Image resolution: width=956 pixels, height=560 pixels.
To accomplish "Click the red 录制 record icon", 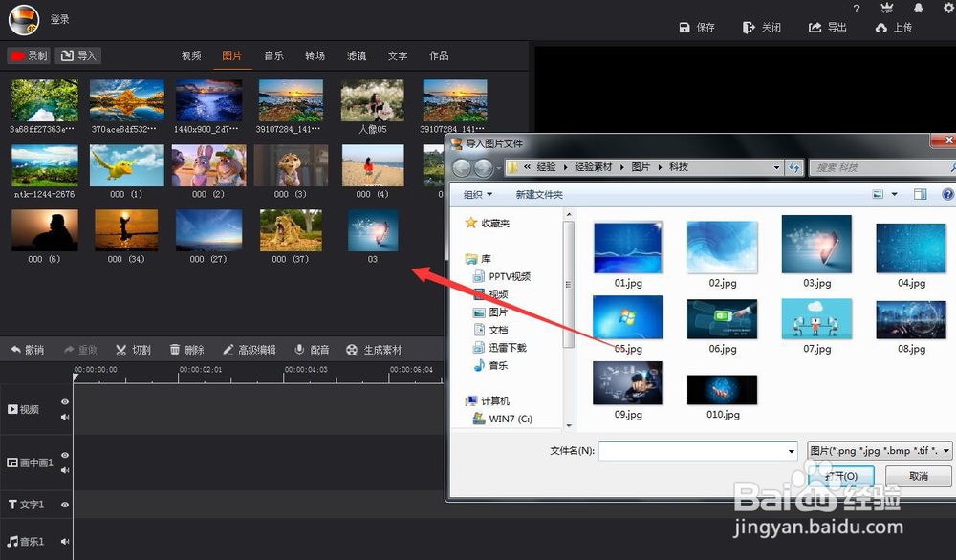I will [16, 55].
